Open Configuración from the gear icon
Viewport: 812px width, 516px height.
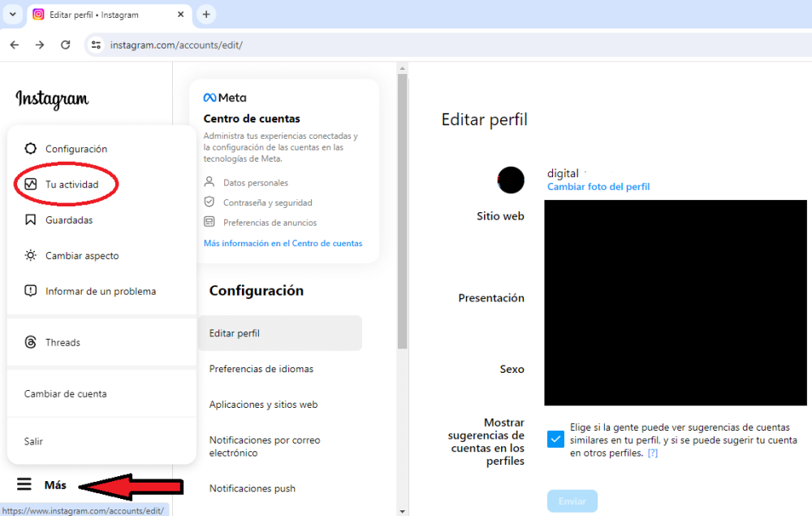click(31, 149)
